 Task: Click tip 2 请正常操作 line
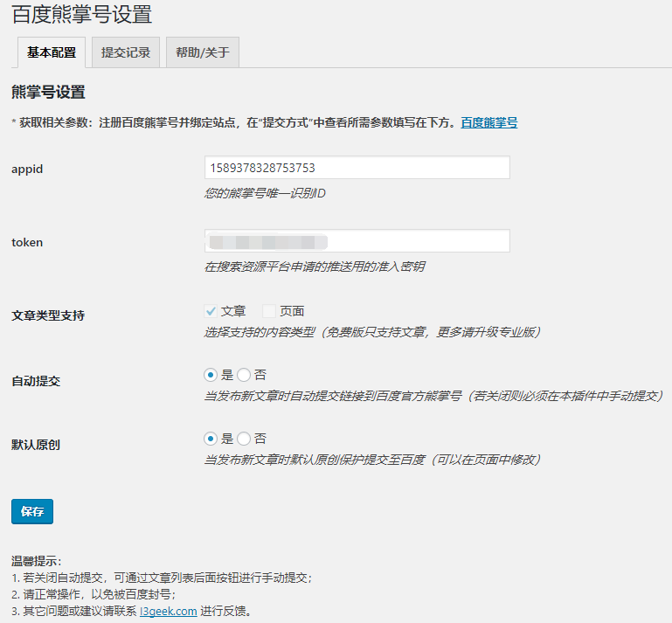click(94, 594)
